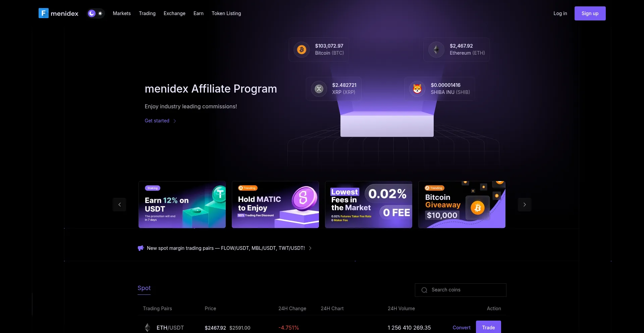Select the Spot tab
The height and width of the screenshot is (333, 644).
pyautogui.click(x=144, y=288)
